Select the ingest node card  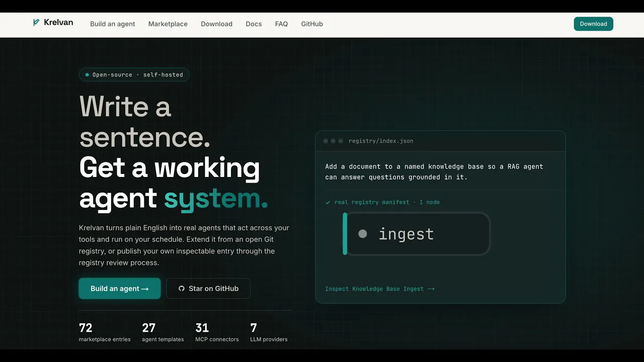[x=417, y=234]
